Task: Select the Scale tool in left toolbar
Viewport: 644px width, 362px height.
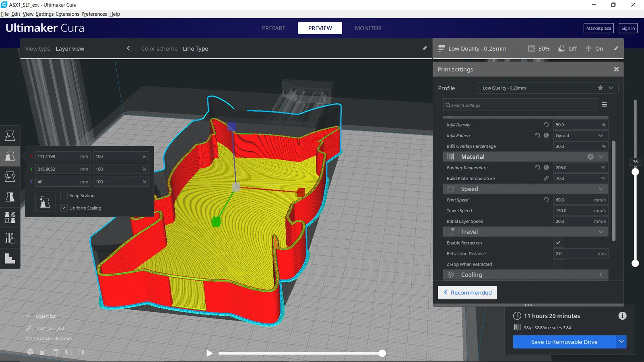Action: [x=10, y=156]
